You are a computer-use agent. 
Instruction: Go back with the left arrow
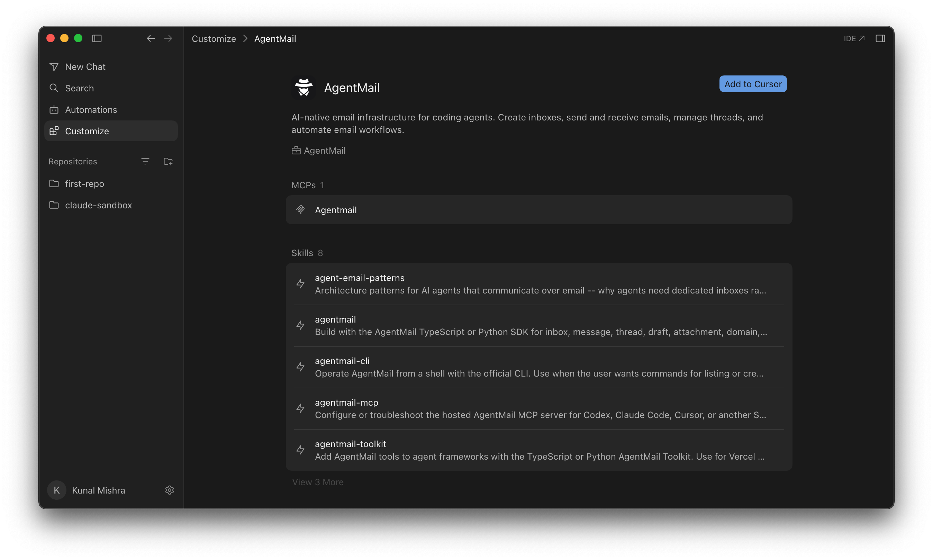151,38
